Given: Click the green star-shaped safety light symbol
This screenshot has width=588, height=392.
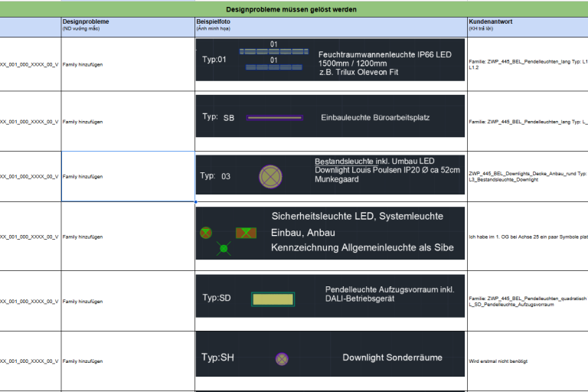Looking at the screenshot, I should click(x=224, y=248).
